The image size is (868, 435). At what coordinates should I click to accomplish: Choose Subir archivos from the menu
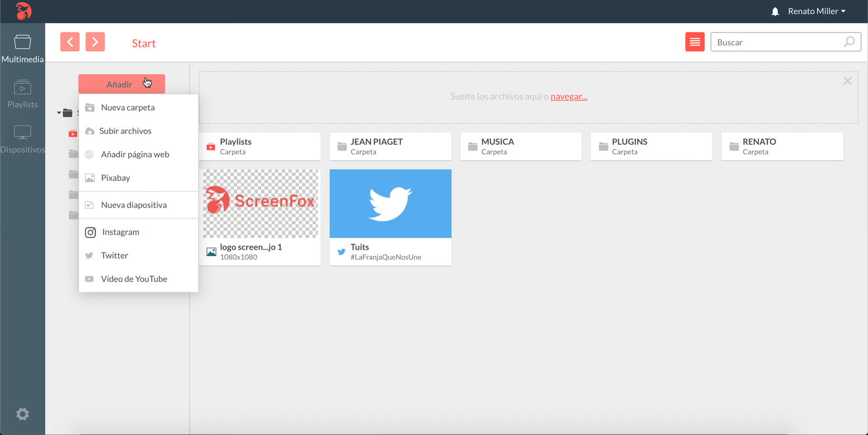coord(138,131)
